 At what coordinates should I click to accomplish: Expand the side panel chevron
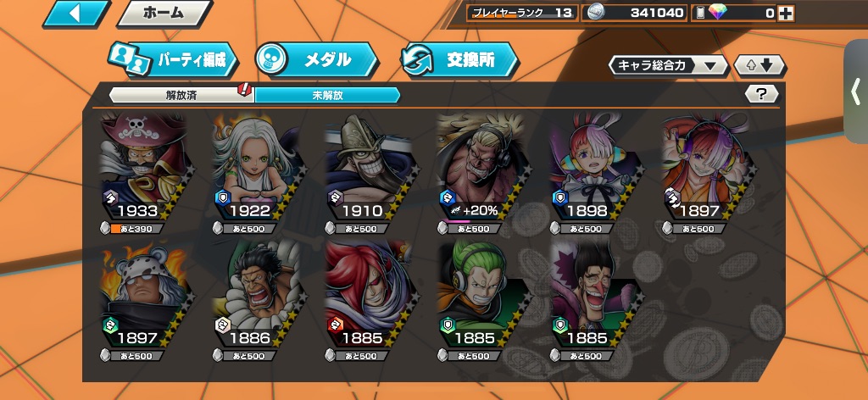pyautogui.click(x=856, y=92)
